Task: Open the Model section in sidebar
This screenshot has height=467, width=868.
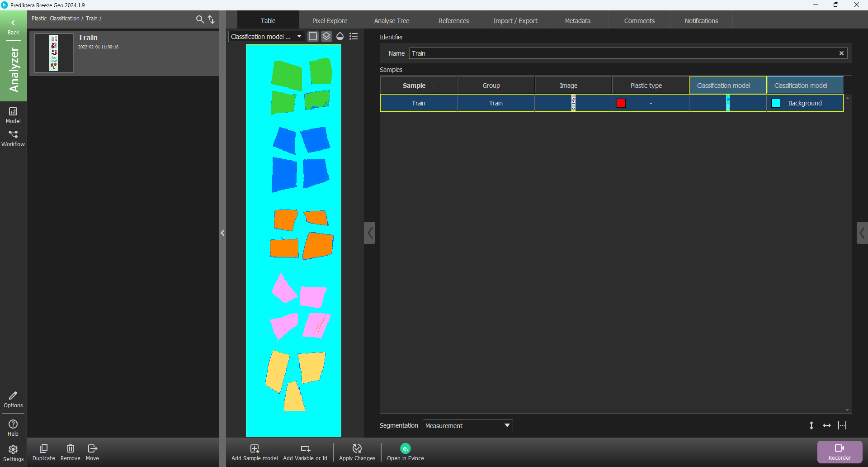Action: 13,115
